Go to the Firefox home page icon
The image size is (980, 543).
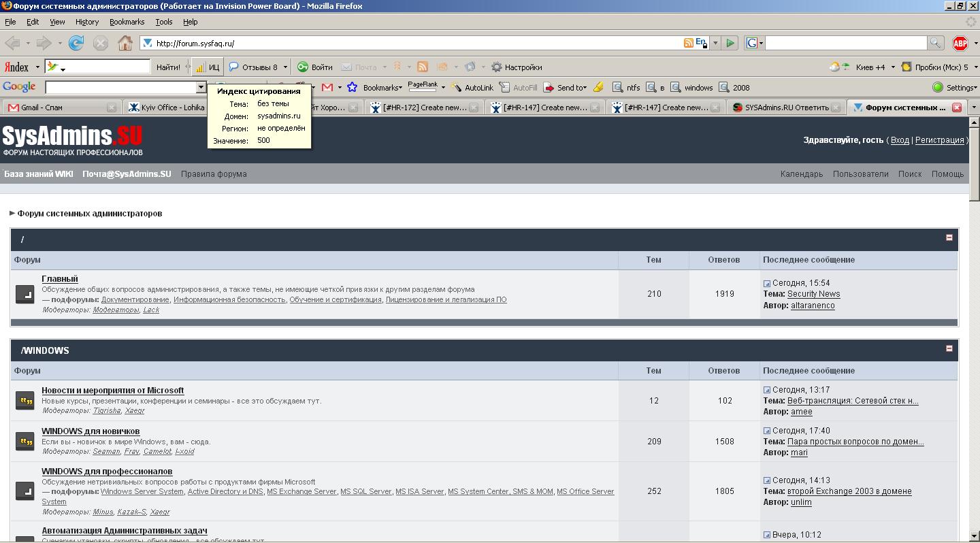click(125, 43)
